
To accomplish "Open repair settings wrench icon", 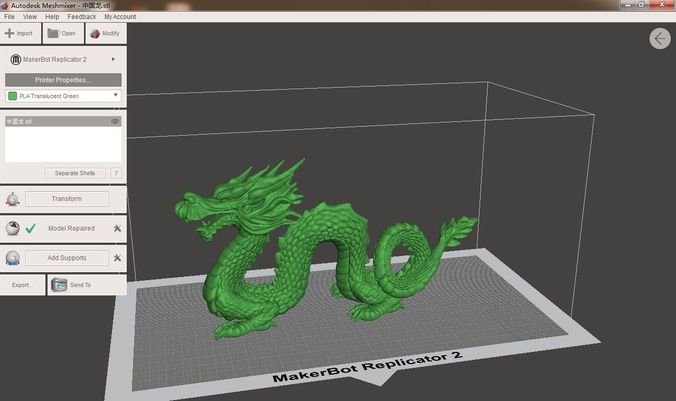I will [117, 228].
